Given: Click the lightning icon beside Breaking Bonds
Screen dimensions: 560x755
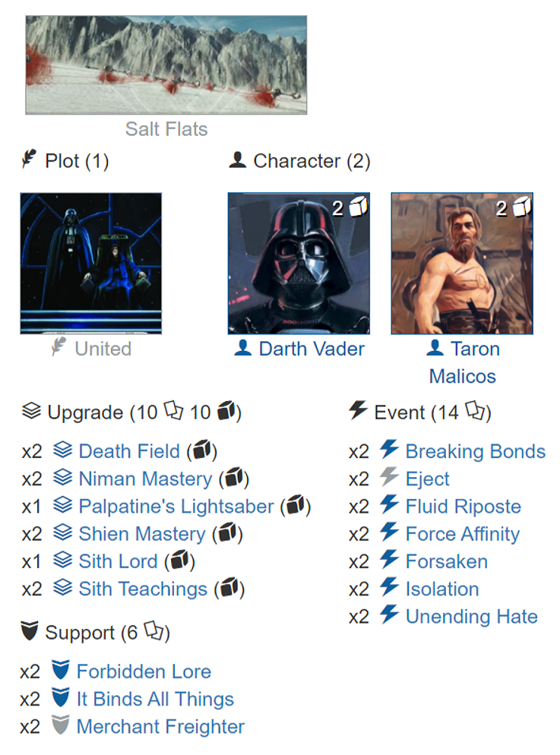Looking at the screenshot, I should [x=389, y=451].
